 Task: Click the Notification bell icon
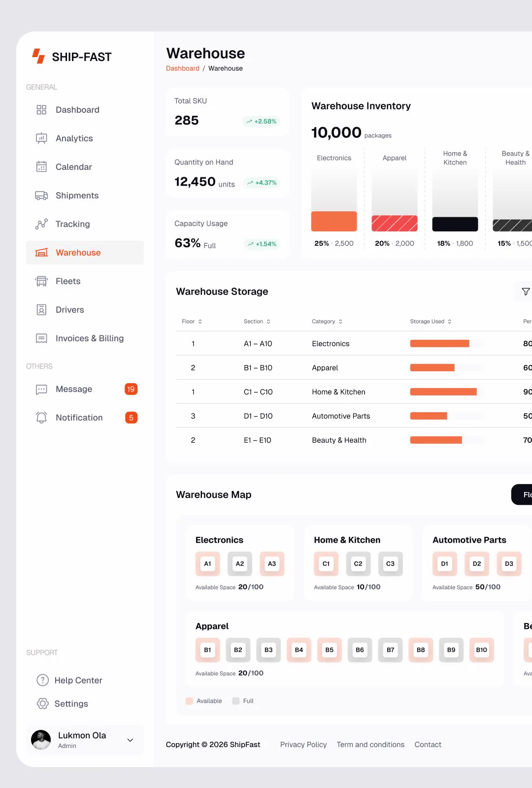41,418
